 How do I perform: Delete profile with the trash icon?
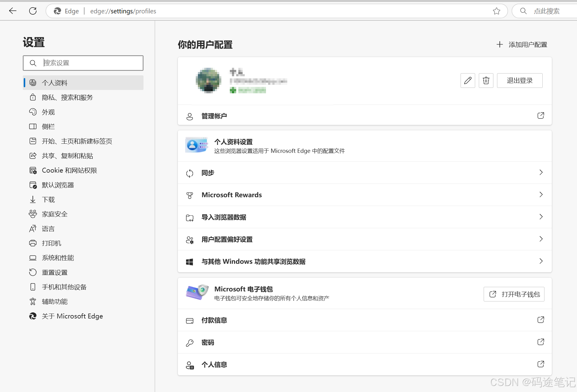(x=486, y=81)
